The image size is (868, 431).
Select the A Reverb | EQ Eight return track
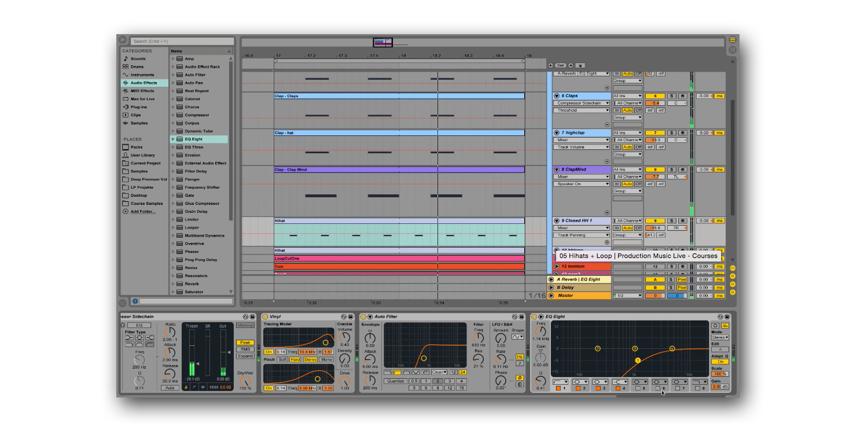coord(579,279)
